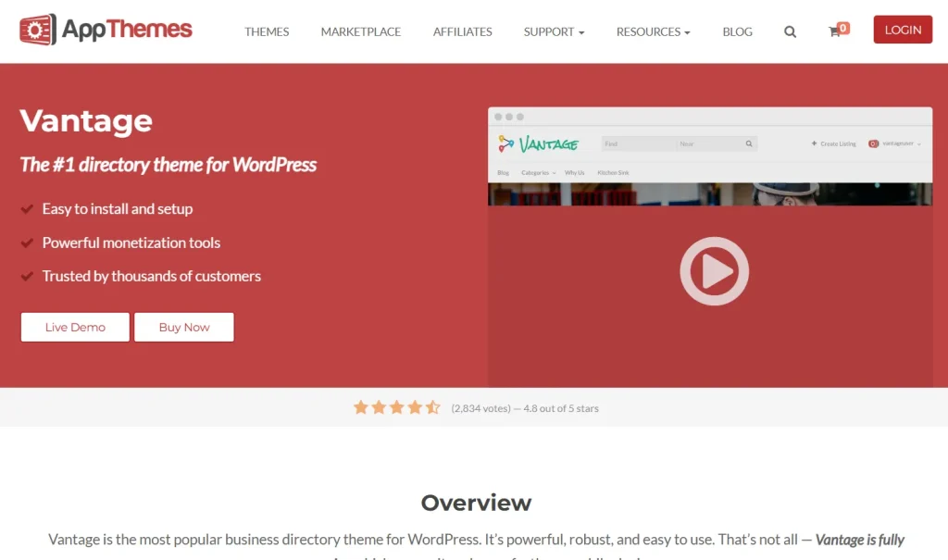Click checkmark beside 'Easy to install and setup'
This screenshot has height=560, width=948.
(28, 209)
